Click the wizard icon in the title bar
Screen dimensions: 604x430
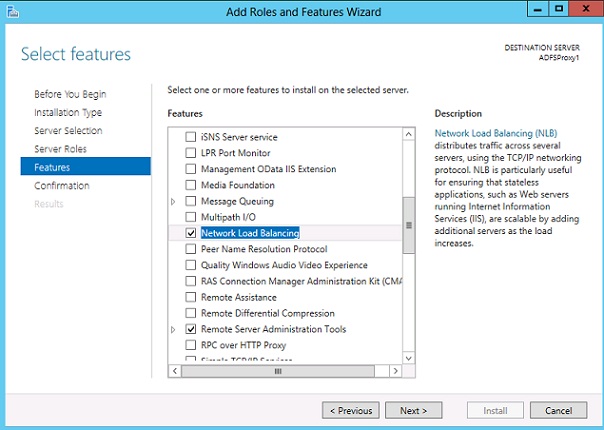13,12
